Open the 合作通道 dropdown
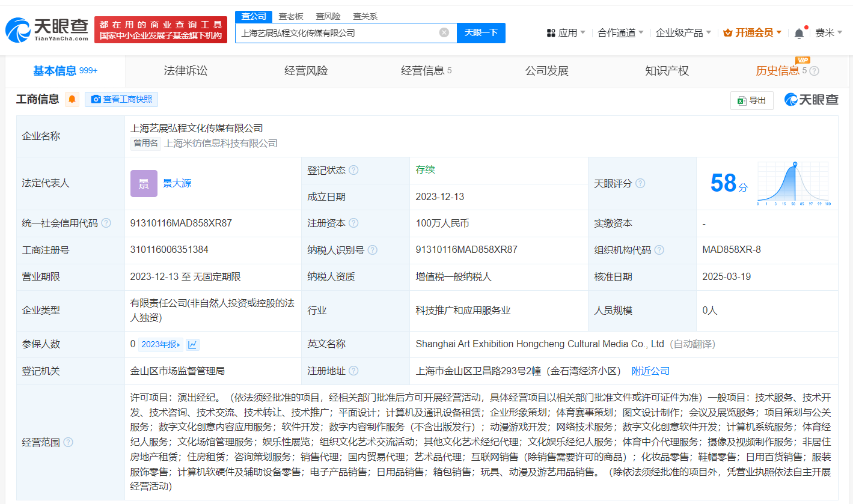Screen dimensions: 853x504 pos(620,33)
